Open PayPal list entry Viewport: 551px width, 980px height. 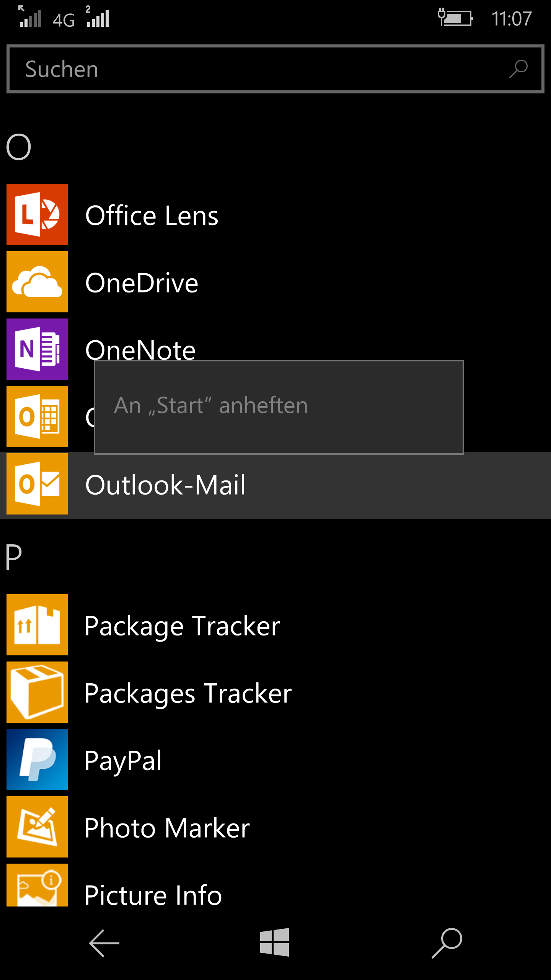tap(123, 761)
